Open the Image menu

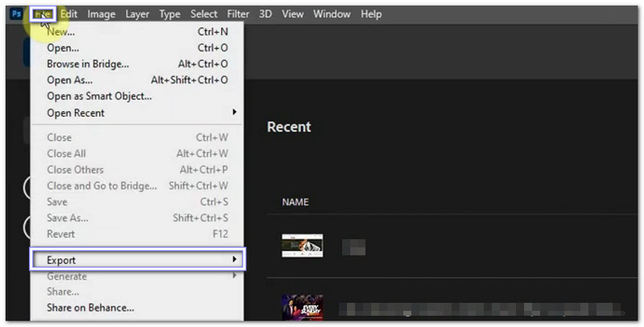coord(101,14)
